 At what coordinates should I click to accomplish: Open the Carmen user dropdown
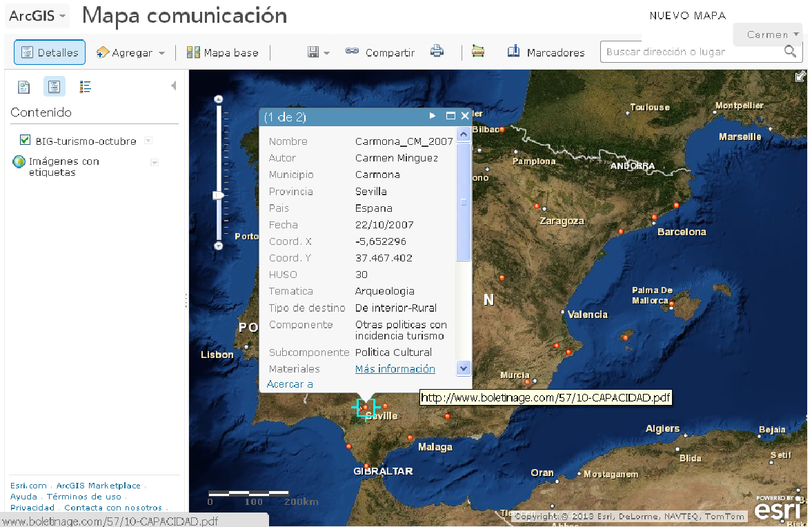coord(768,34)
